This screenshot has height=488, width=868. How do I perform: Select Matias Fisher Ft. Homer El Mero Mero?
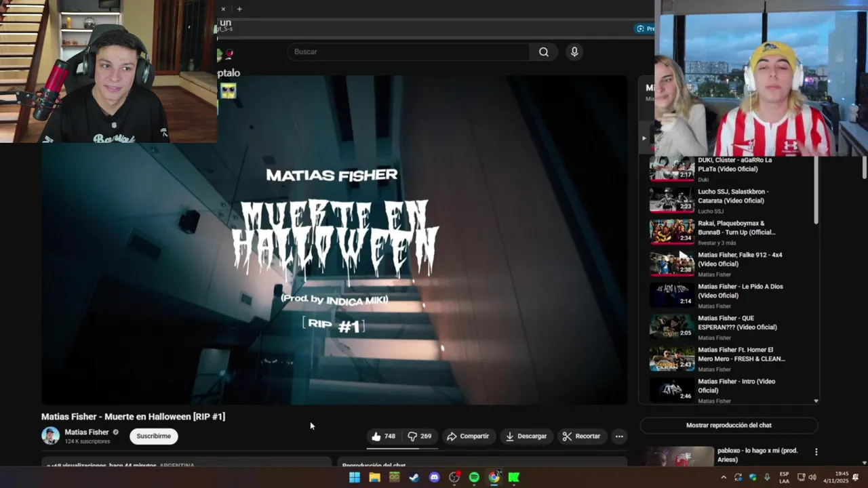(741, 354)
